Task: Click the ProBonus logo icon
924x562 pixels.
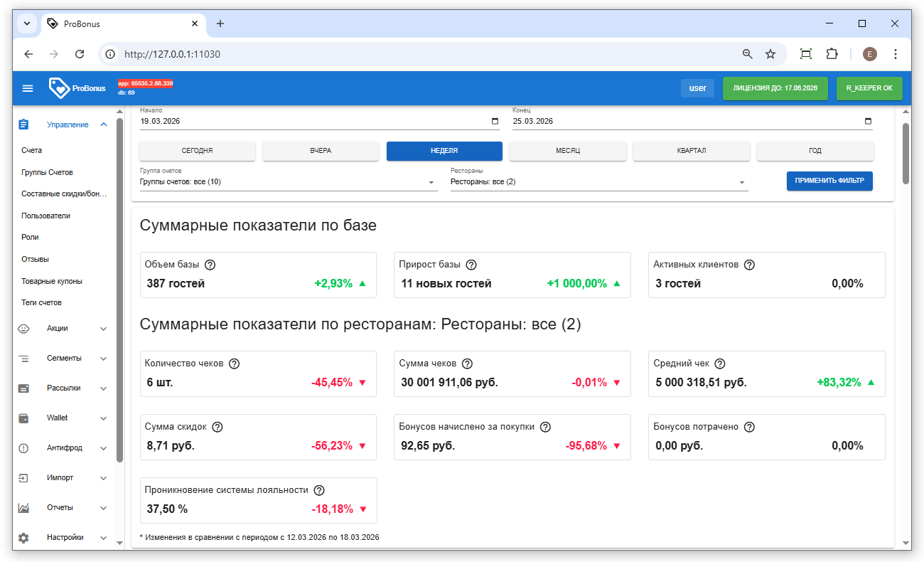Action: [59, 88]
